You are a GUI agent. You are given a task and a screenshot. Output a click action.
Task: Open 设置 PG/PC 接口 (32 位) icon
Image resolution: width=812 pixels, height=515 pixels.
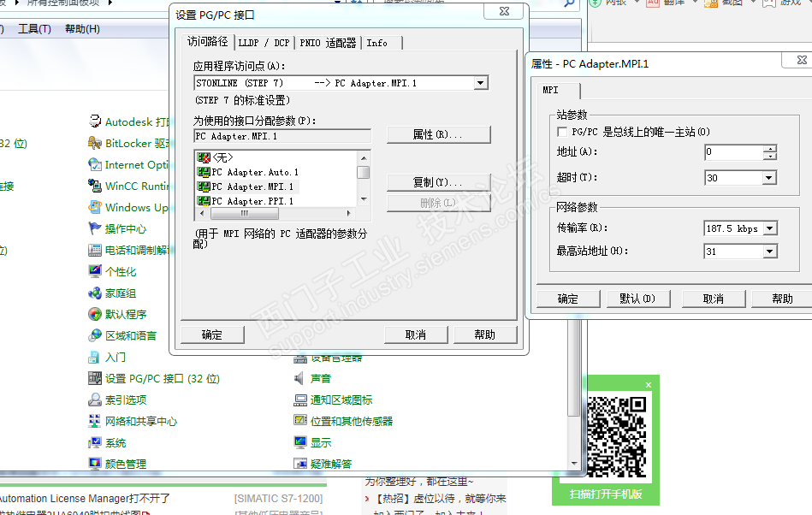tap(95, 378)
